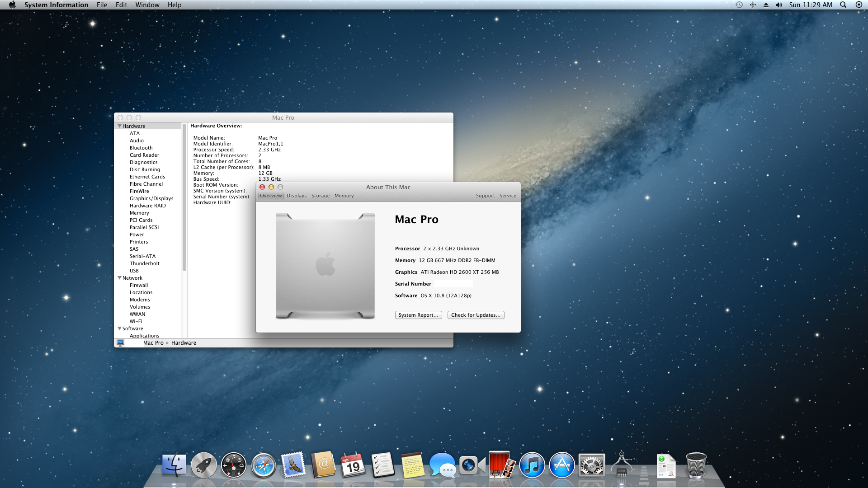The width and height of the screenshot is (868, 488).
Task: Open iTunes from the Dock
Action: pyautogui.click(x=532, y=465)
